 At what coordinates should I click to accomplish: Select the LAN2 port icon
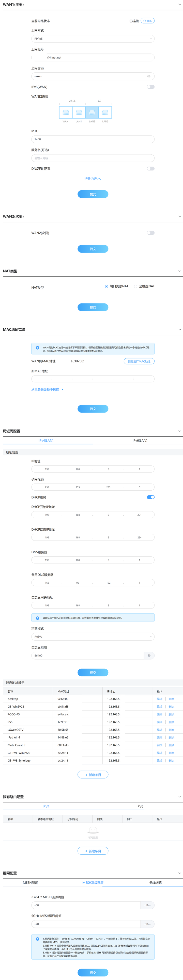[x=92, y=112]
